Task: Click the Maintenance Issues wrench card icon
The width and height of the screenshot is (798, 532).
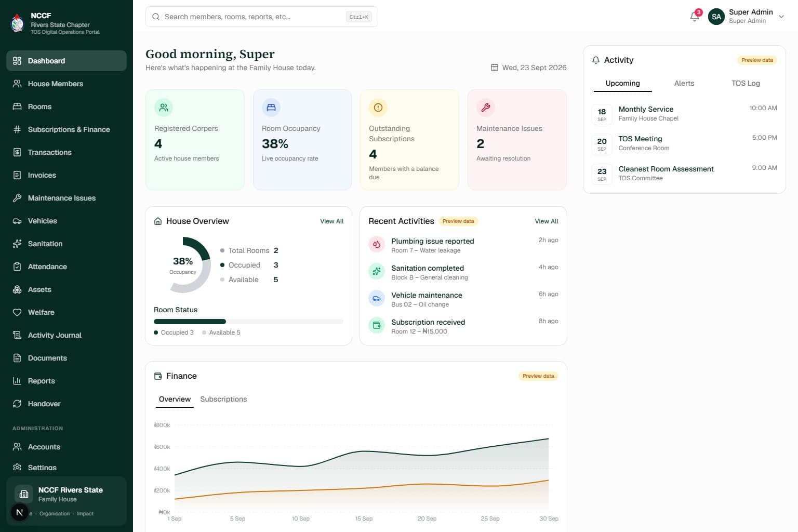Action: coord(486,108)
